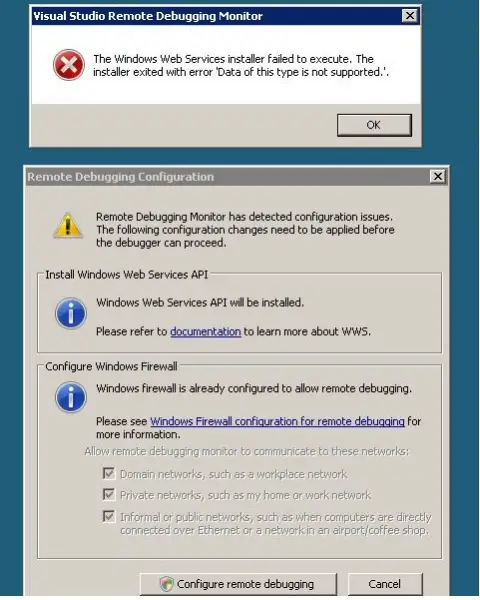Dismiss the configuration dialog with Cancel
Image resolution: width=480 pixels, height=600 pixels.
point(385,584)
